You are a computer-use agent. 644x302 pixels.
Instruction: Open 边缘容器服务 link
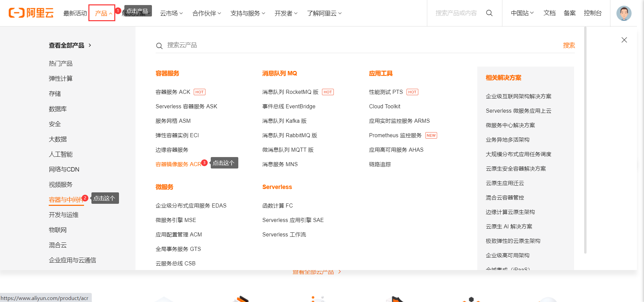pos(172,150)
